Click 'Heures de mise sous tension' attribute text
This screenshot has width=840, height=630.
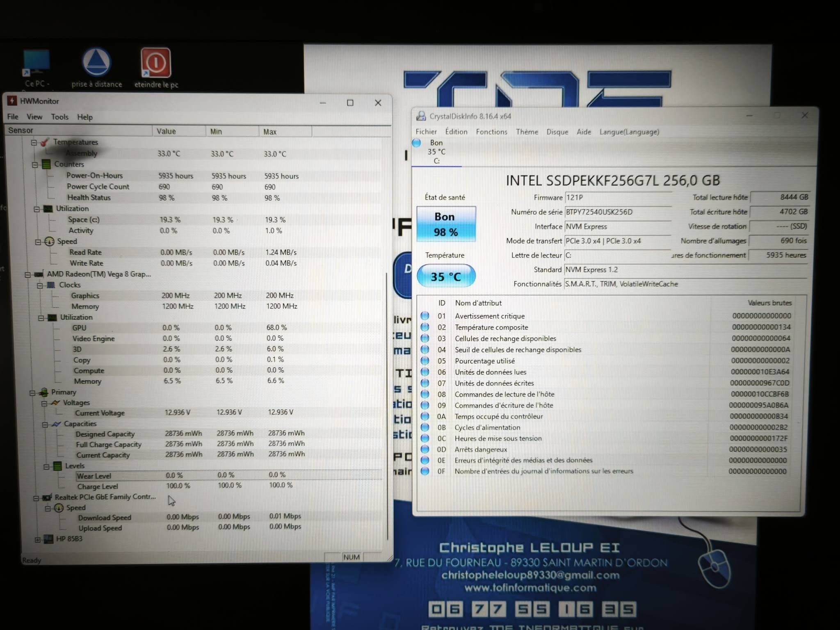[498, 438]
